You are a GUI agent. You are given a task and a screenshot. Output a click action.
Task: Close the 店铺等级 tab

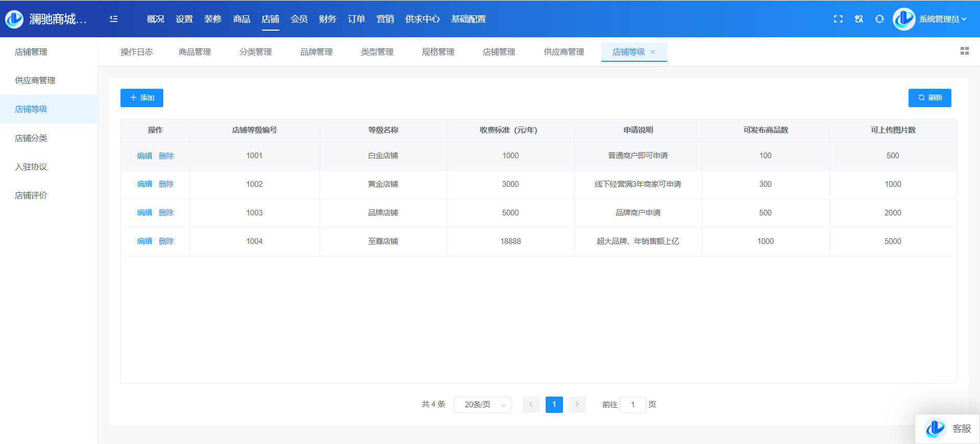pyautogui.click(x=653, y=52)
